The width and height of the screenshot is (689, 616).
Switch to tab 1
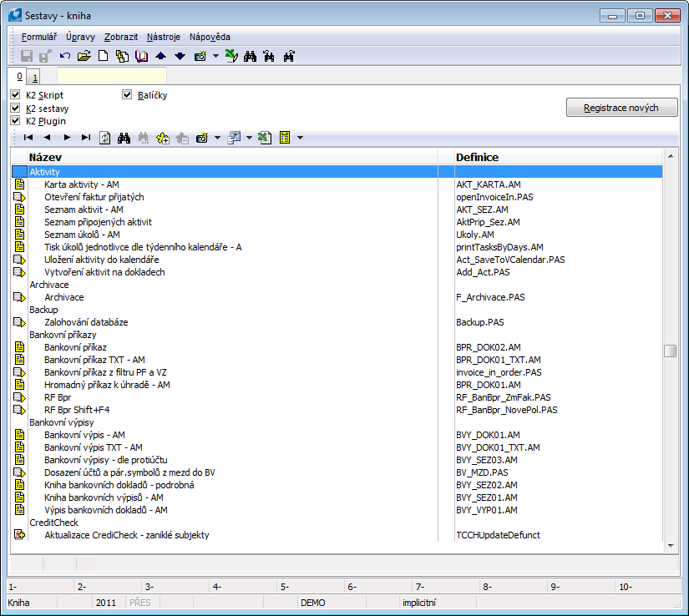pos(35,78)
